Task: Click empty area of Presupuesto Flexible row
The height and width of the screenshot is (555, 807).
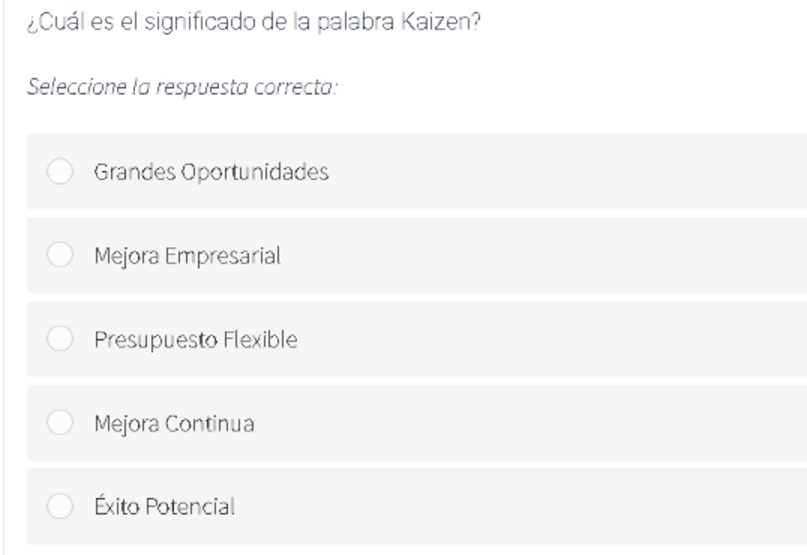Action: tap(566, 339)
